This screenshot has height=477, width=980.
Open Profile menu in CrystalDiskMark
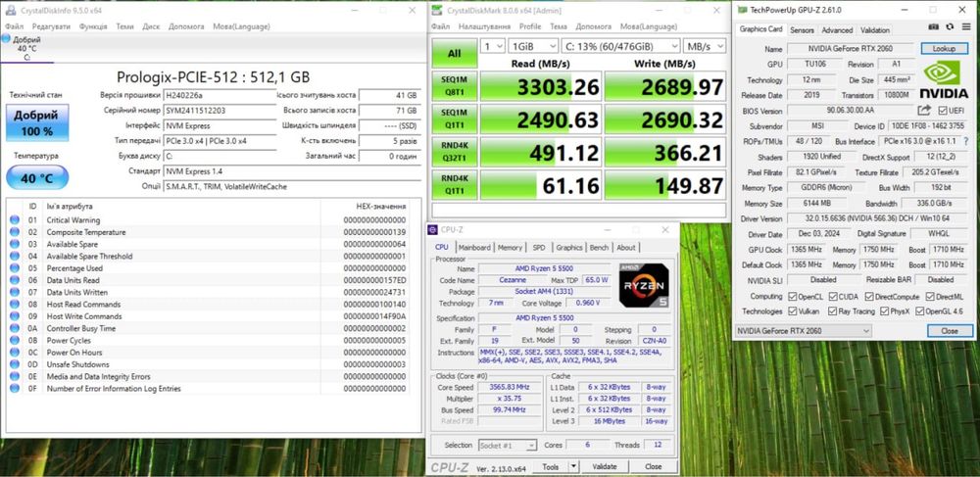coord(530,26)
